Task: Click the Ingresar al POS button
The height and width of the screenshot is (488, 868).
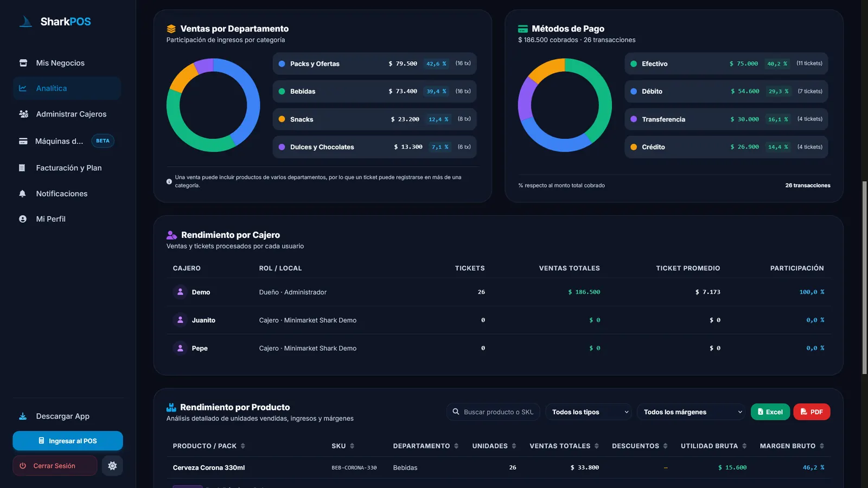Action: 68,441
